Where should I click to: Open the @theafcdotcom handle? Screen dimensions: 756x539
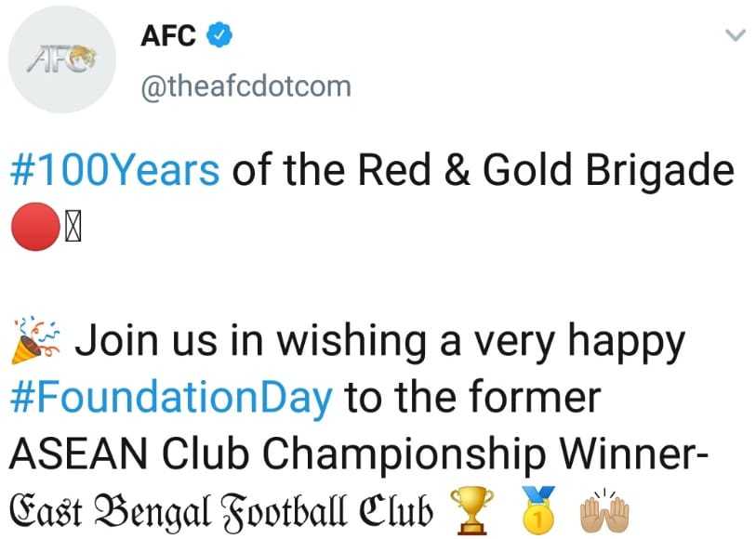[245, 86]
